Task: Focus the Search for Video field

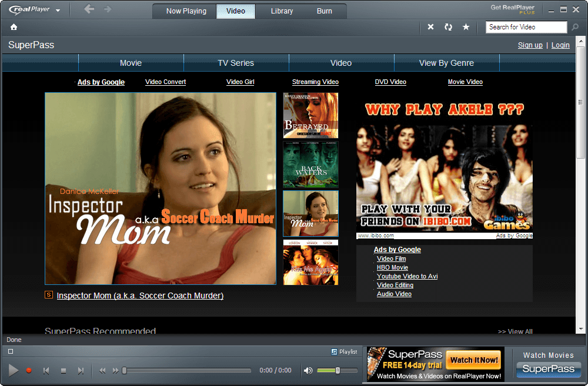Action: click(x=526, y=27)
